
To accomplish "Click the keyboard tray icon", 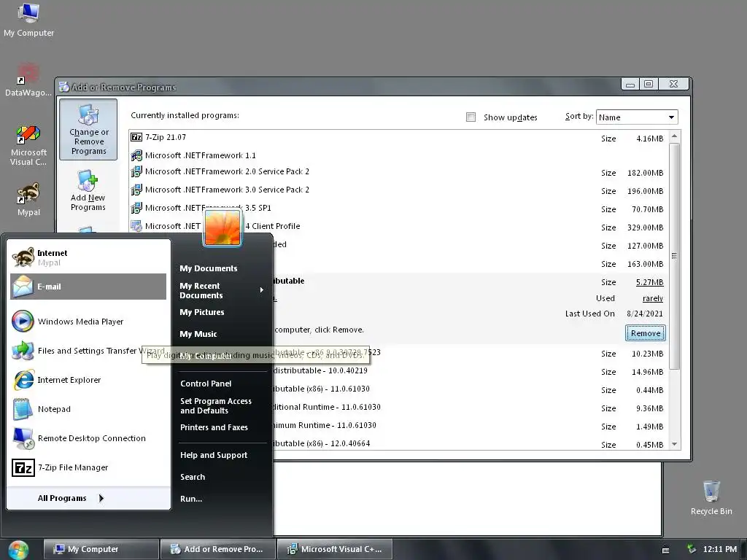I will coord(665,550).
